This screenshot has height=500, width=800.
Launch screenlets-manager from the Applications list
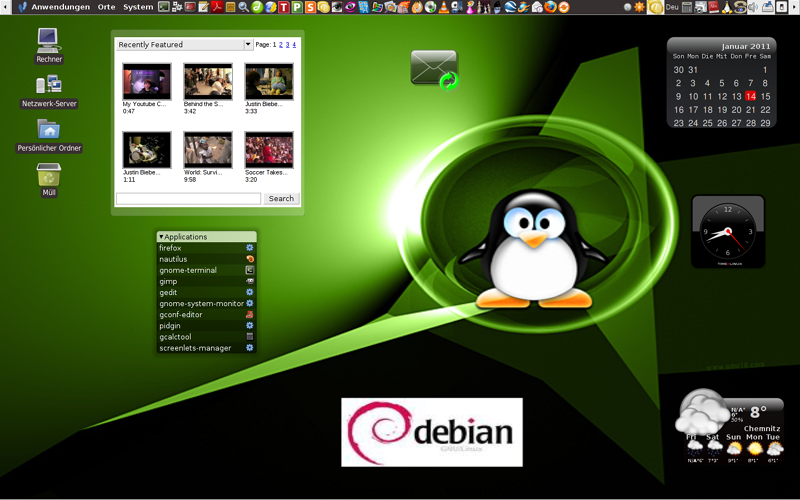[x=206, y=348]
